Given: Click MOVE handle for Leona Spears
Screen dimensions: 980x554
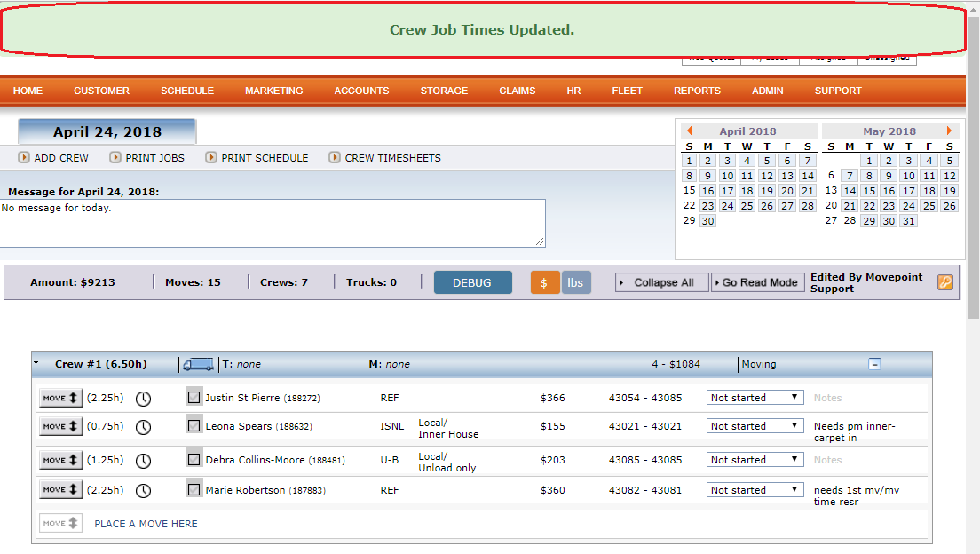Looking at the screenshot, I should [x=60, y=426].
